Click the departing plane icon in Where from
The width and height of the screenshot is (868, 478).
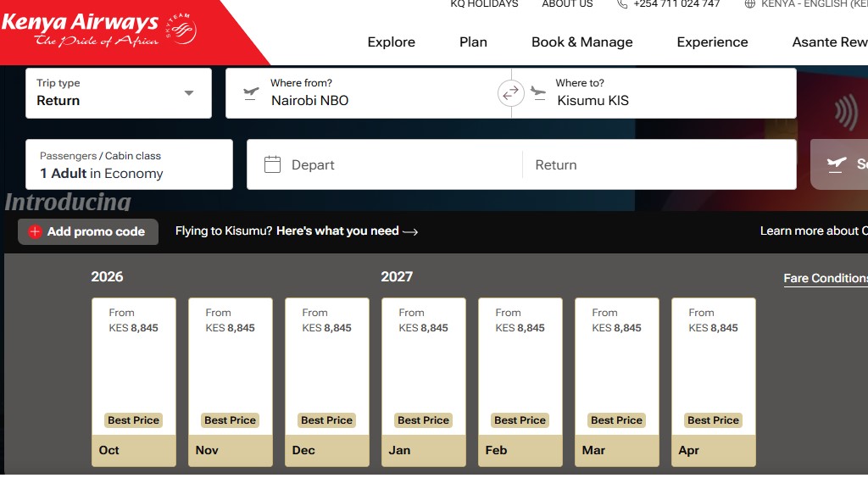click(251, 92)
